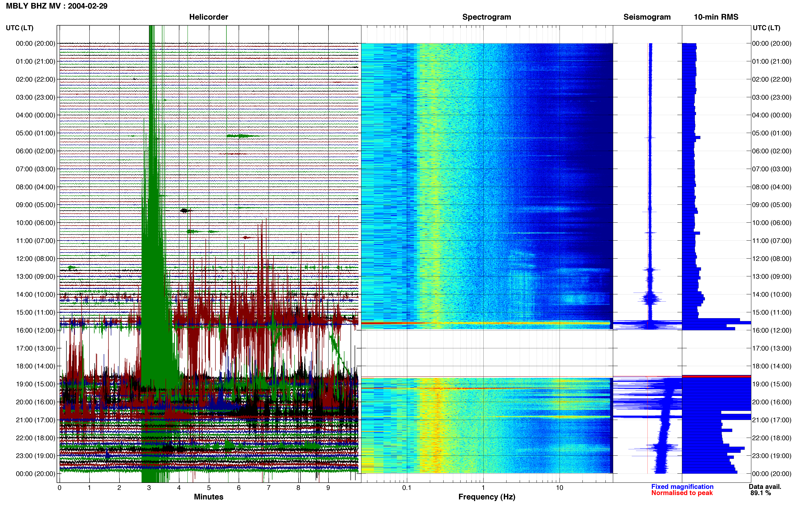
Task: Select the "Normalised to peak" legend text
Action: (x=682, y=493)
